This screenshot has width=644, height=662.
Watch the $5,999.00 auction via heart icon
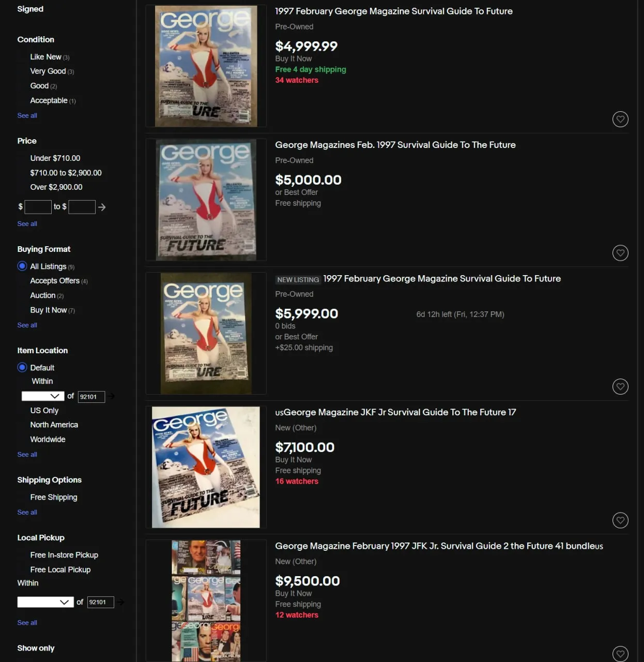click(x=620, y=386)
